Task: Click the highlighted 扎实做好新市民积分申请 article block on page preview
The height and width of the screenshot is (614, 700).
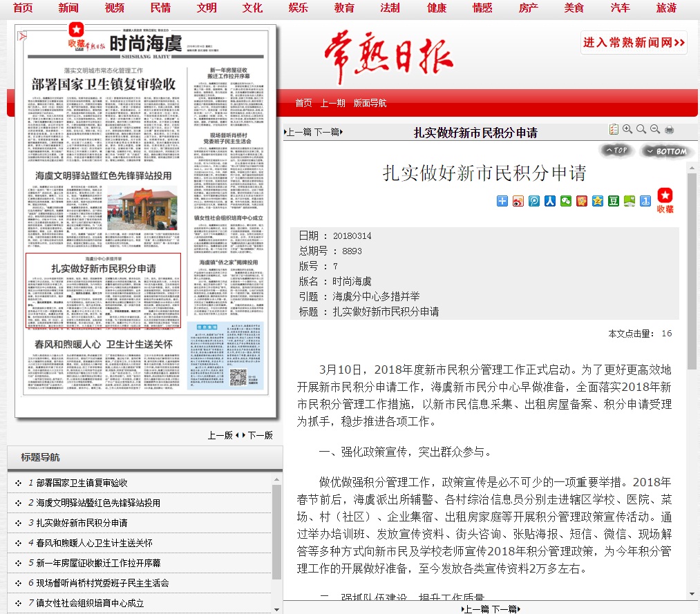Action: point(103,291)
